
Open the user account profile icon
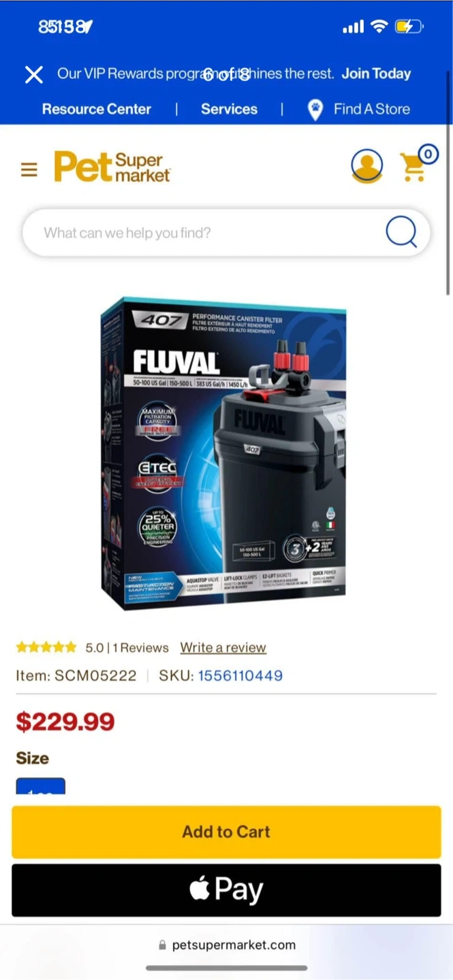pos(366,165)
